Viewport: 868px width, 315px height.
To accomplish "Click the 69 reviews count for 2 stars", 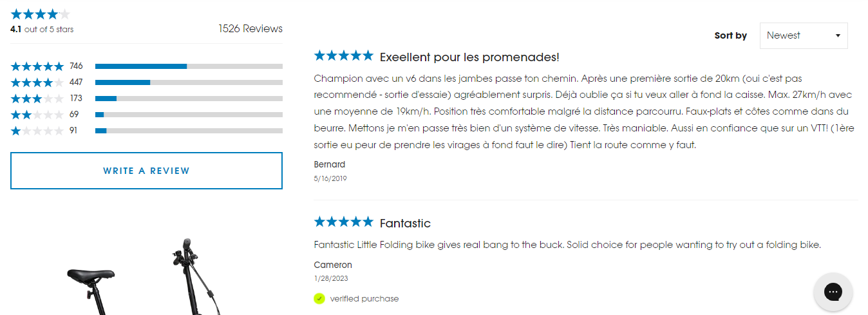I will click(x=74, y=115).
